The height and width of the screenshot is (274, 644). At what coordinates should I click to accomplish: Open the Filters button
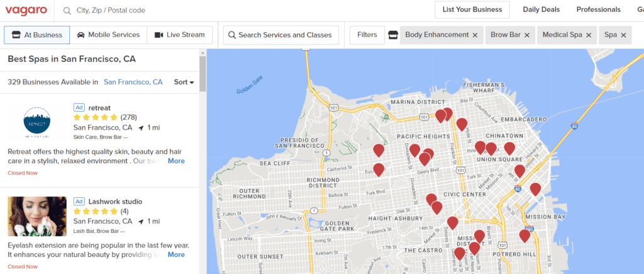point(367,35)
